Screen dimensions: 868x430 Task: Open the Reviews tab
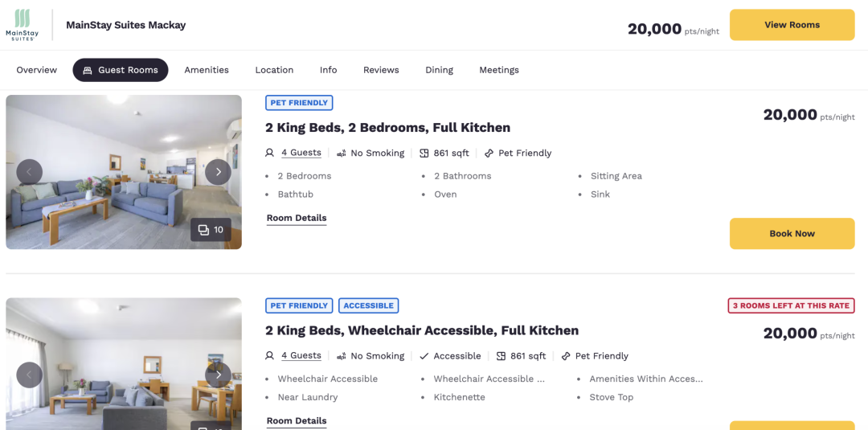tap(381, 70)
